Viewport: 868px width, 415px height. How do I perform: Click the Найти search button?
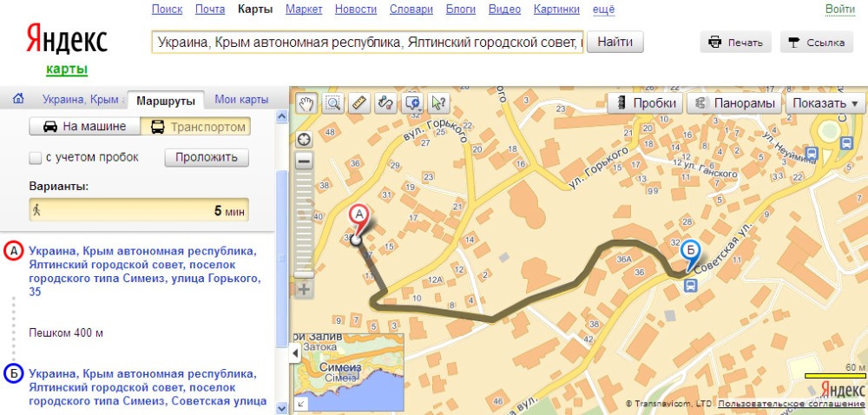[x=615, y=42]
